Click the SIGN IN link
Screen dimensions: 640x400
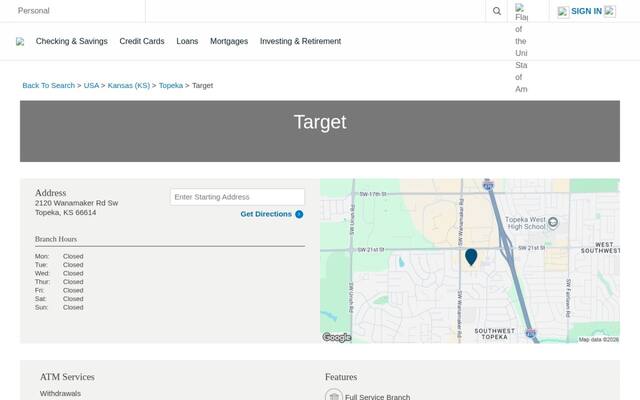[x=586, y=11]
